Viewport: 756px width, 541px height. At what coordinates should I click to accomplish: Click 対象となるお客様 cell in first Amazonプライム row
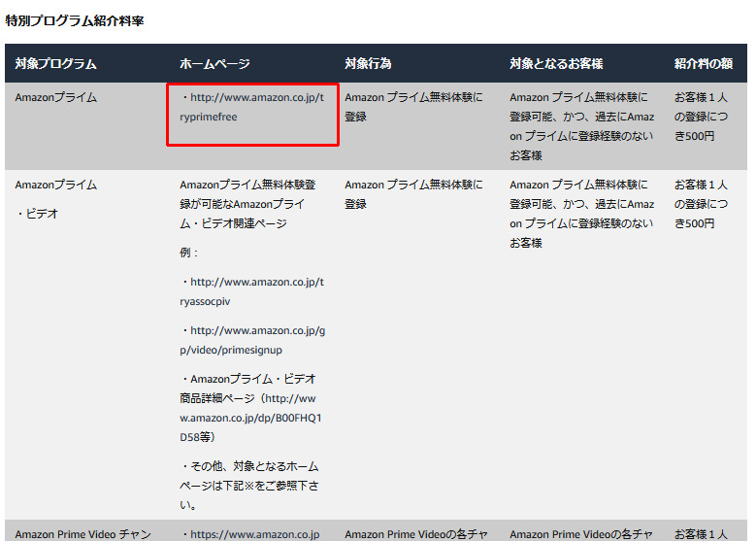[x=582, y=126]
